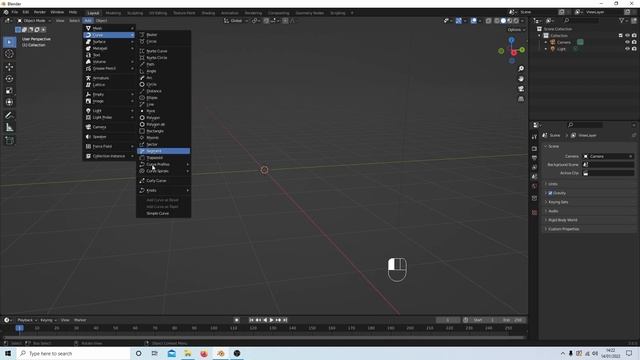Click the Object menu in viewport header
The image size is (640, 360).
coord(101,20)
